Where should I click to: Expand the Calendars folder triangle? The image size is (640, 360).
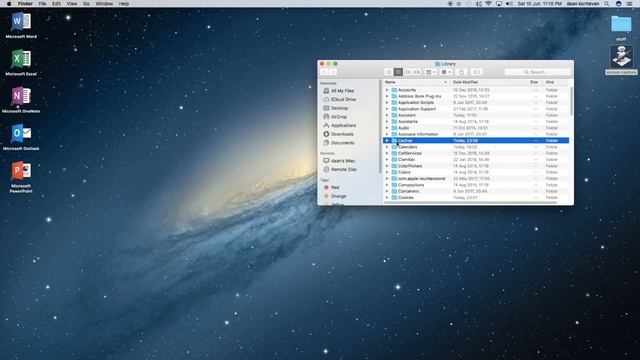[387, 147]
